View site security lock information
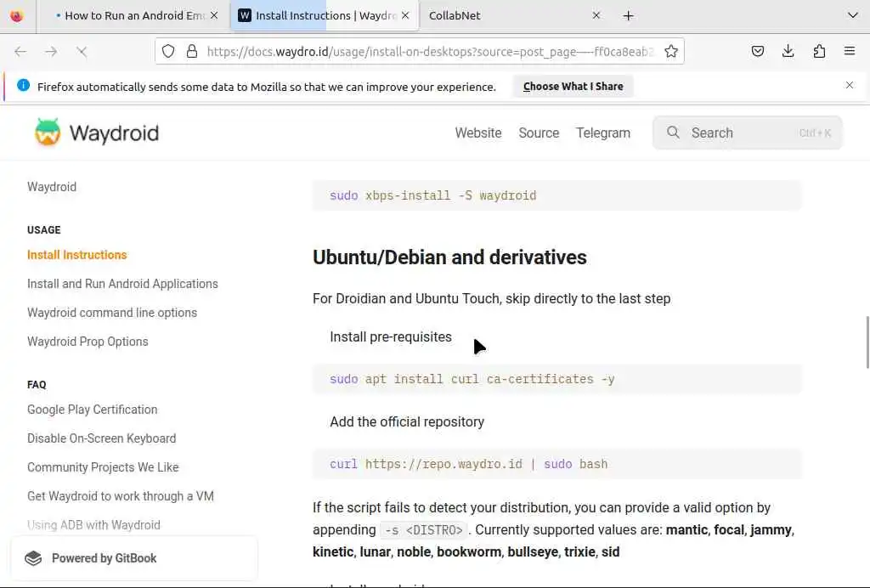Viewport: 870px width, 588px height. [x=192, y=52]
